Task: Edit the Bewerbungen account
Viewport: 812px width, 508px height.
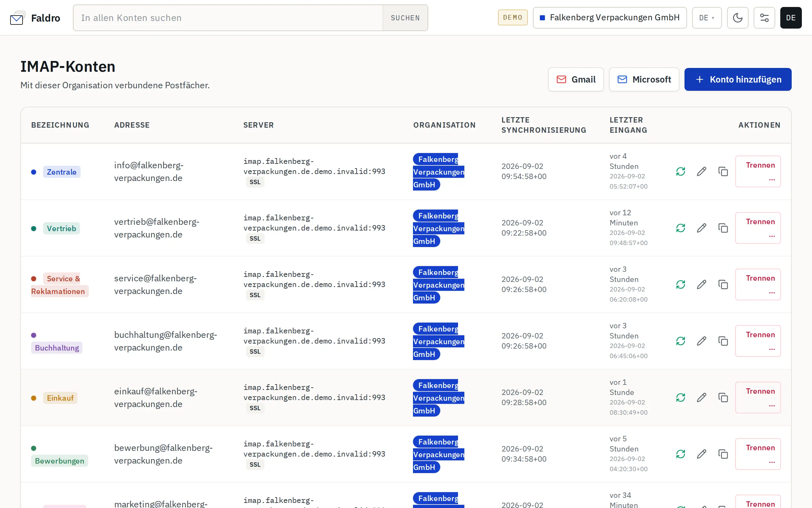Action: pos(702,454)
